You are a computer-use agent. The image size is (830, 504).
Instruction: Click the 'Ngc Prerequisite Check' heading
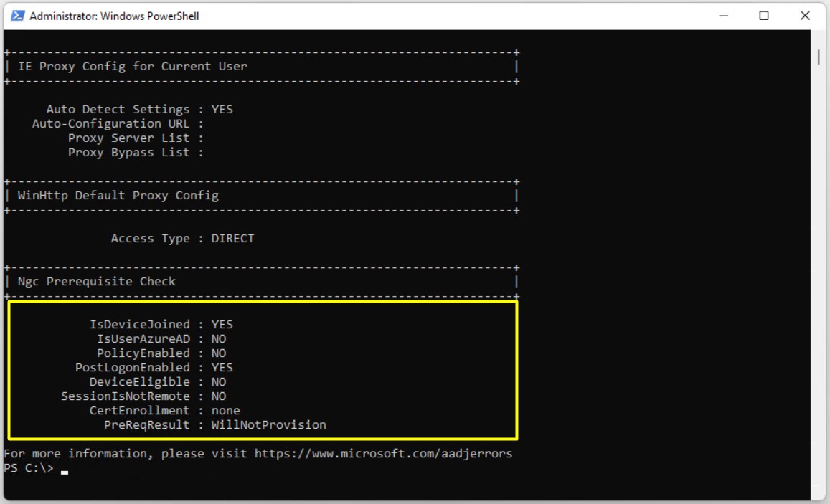click(x=96, y=281)
